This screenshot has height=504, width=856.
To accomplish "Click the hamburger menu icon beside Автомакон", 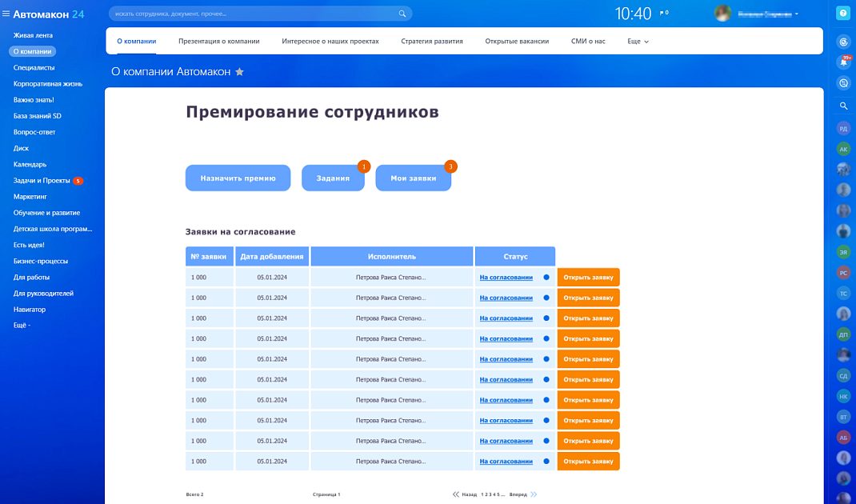I will [6, 14].
